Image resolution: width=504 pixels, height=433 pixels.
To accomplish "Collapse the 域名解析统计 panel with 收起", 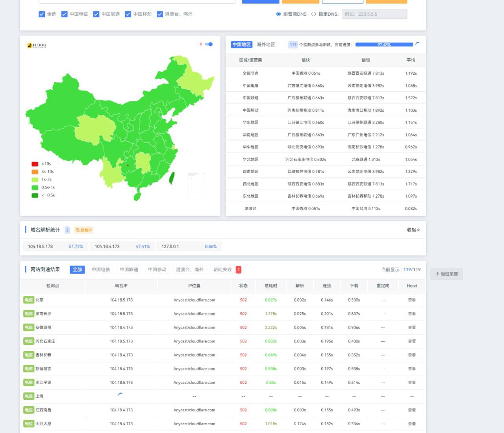I will [x=413, y=230].
